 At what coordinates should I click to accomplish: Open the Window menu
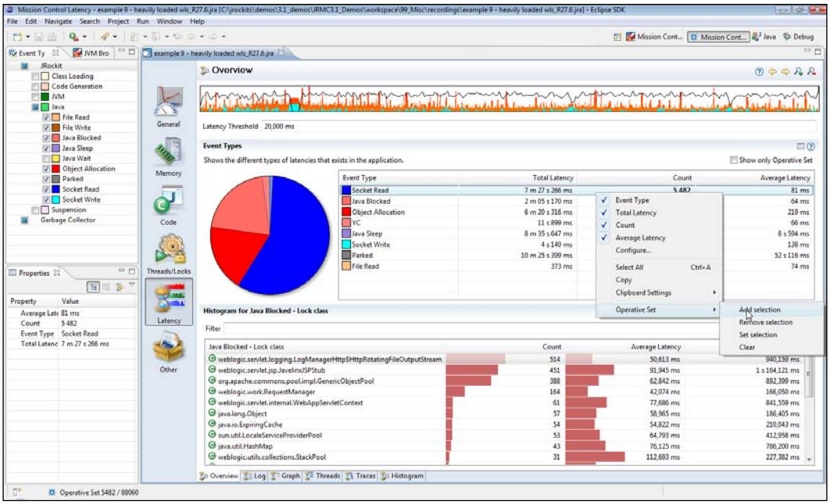[169, 21]
